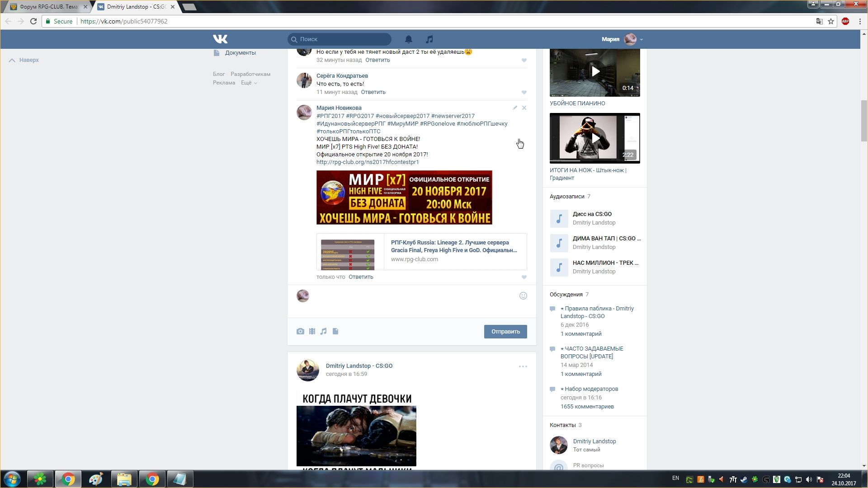Edit Мария Новикова's comment with pencil icon
The height and width of the screenshot is (488, 868).
tap(515, 108)
